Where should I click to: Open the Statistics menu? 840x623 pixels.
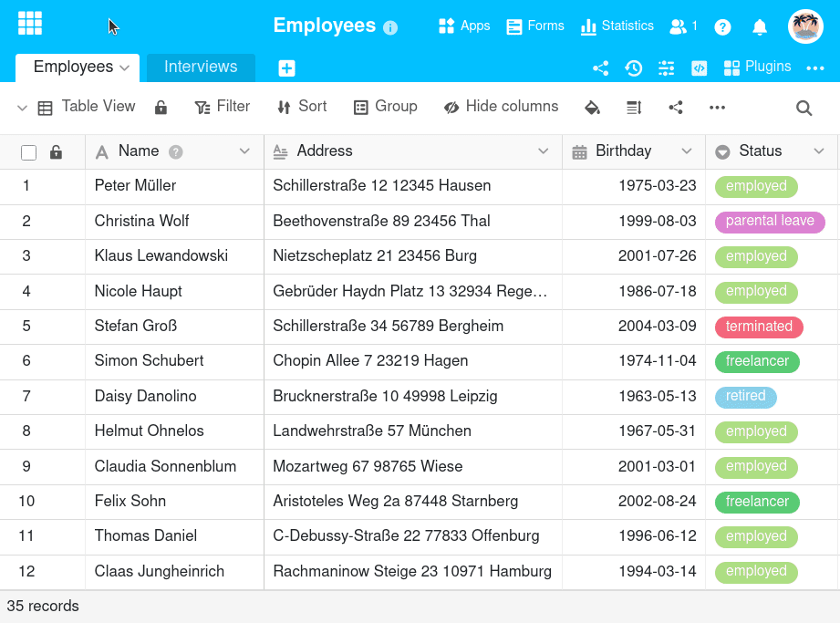coord(617,26)
